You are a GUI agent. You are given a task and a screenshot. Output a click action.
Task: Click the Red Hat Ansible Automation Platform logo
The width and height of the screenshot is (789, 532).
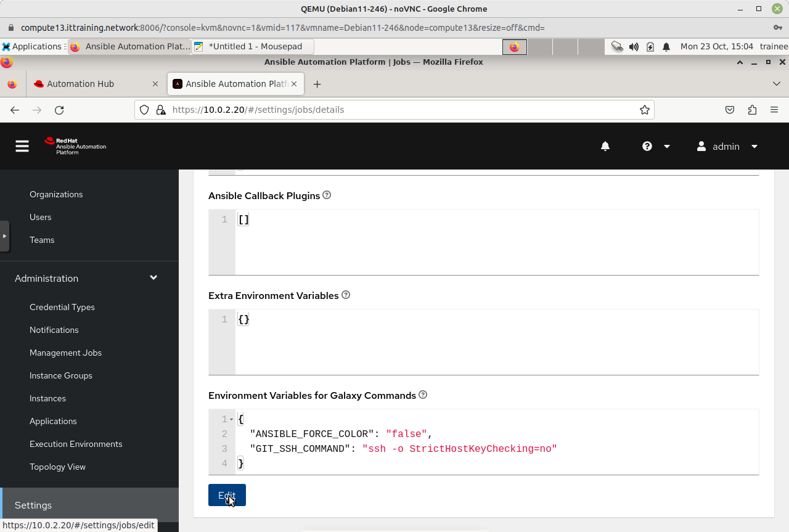click(x=75, y=146)
